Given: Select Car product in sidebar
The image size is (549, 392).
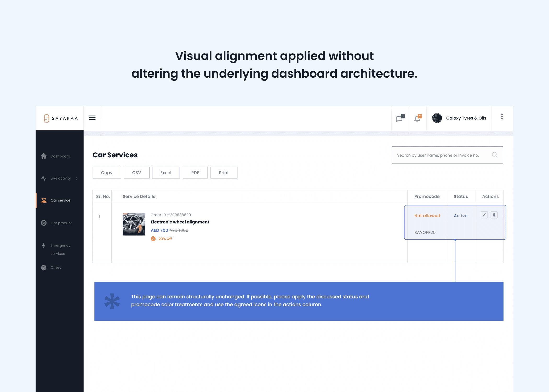Looking at the screenshot, I should pyautogui.click(x=61, y=223).
